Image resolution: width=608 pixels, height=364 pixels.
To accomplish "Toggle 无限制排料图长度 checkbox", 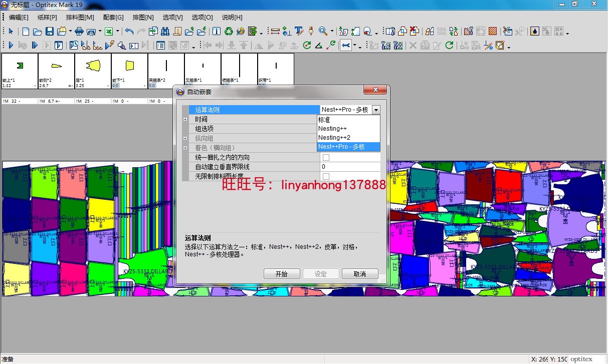I will (326, 176).
